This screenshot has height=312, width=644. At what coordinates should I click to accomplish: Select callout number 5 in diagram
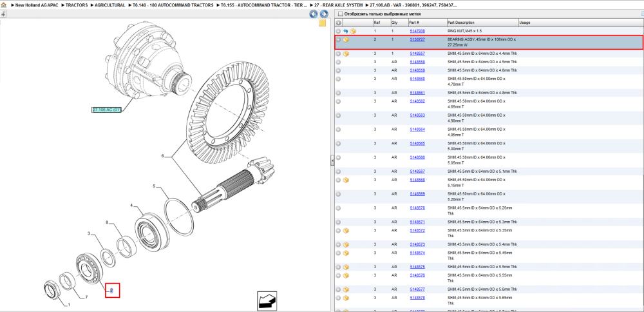[154, 186]
